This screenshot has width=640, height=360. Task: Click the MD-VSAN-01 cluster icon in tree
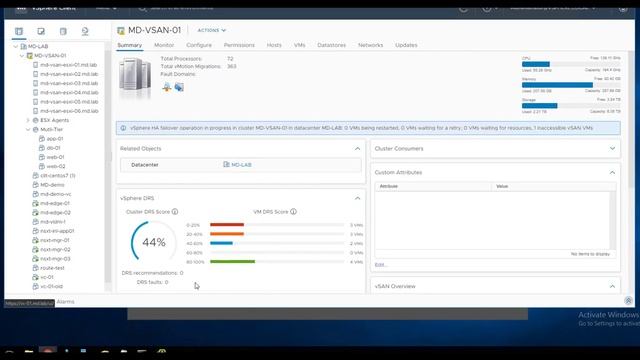pyautogui.click(x=30, y=56)
